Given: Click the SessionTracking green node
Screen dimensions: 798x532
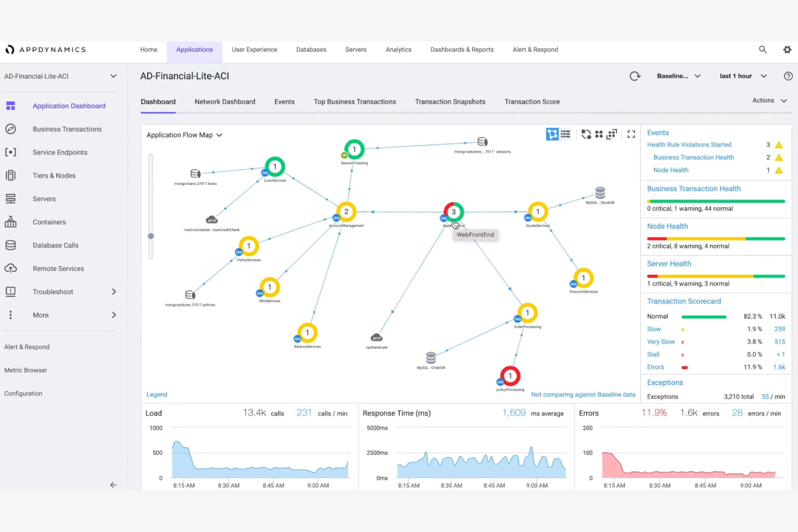Looking at the screenshot, I should [x=354, y=149].
